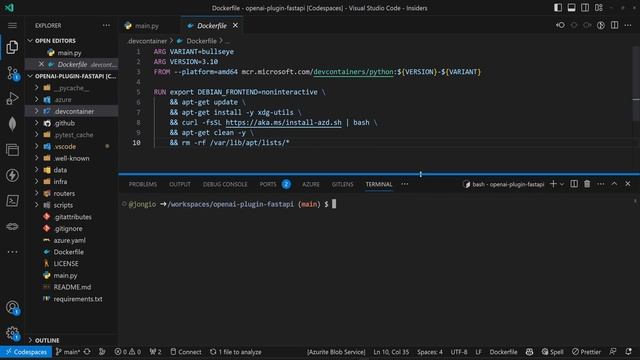
Task: Show more hidden panel tabs
Action: (x=404, y=184)
